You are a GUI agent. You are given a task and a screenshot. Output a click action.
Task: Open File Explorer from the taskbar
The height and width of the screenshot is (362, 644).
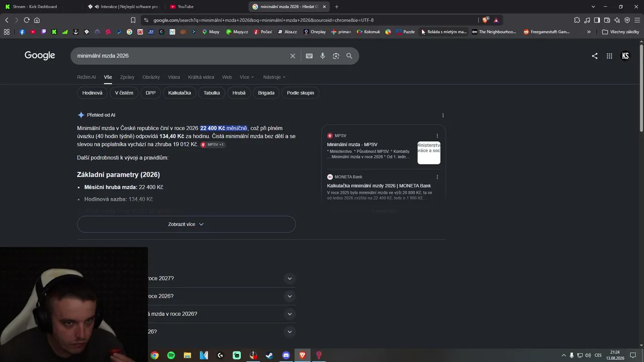click(187, 355)
